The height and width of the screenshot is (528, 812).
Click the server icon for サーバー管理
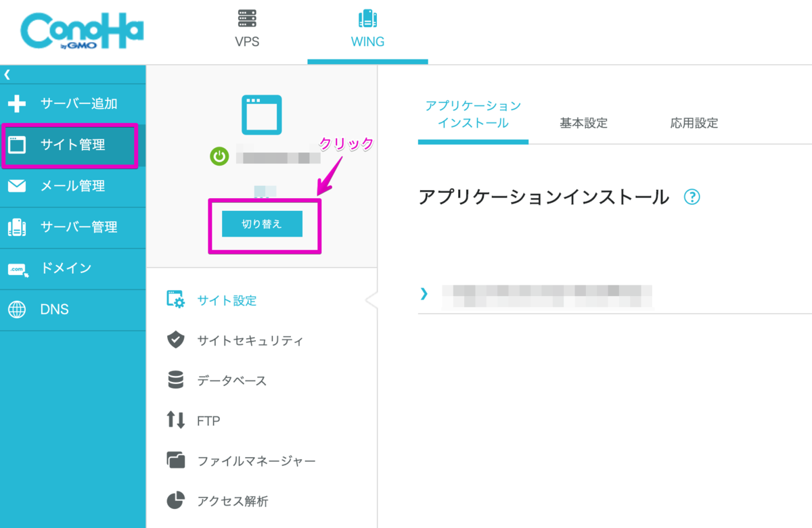(x=17, y=227)
